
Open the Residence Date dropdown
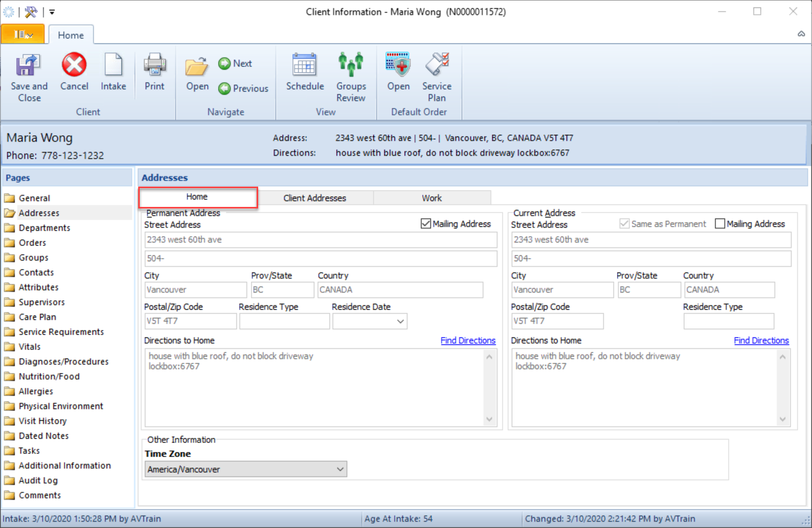(x=399, y=321)
